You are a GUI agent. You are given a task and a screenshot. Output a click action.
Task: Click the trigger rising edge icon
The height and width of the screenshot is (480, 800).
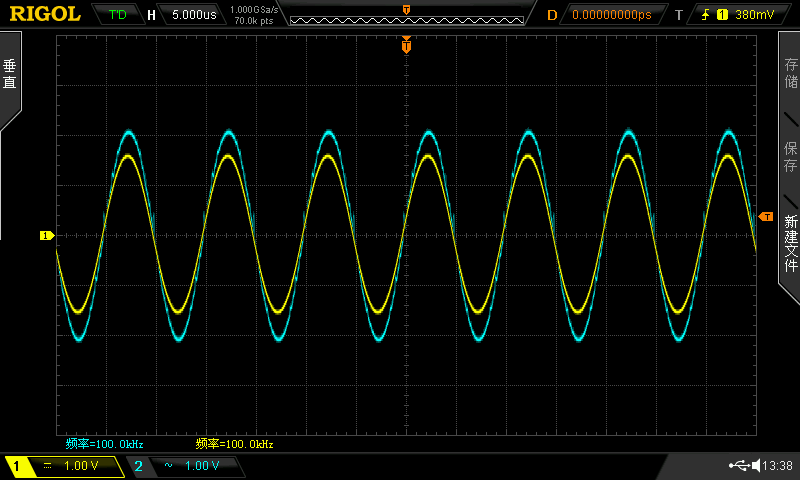click(x=706, y=15)
